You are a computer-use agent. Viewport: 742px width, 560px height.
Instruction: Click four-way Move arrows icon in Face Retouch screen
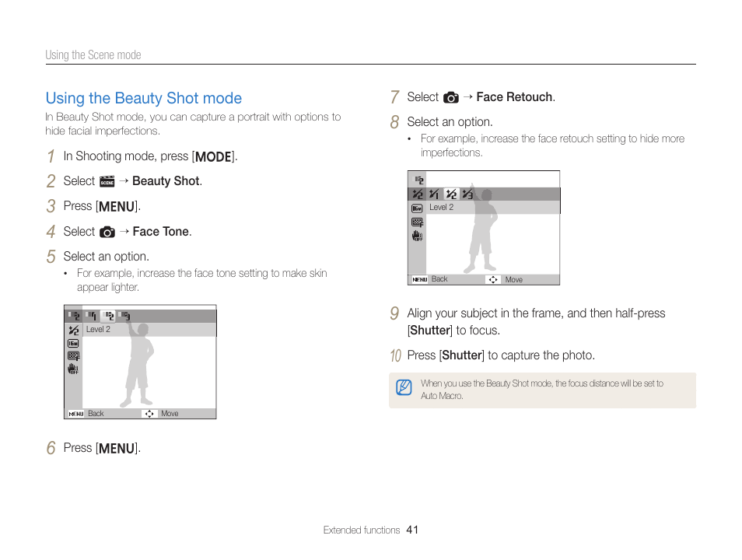click(x=493, y=280)
